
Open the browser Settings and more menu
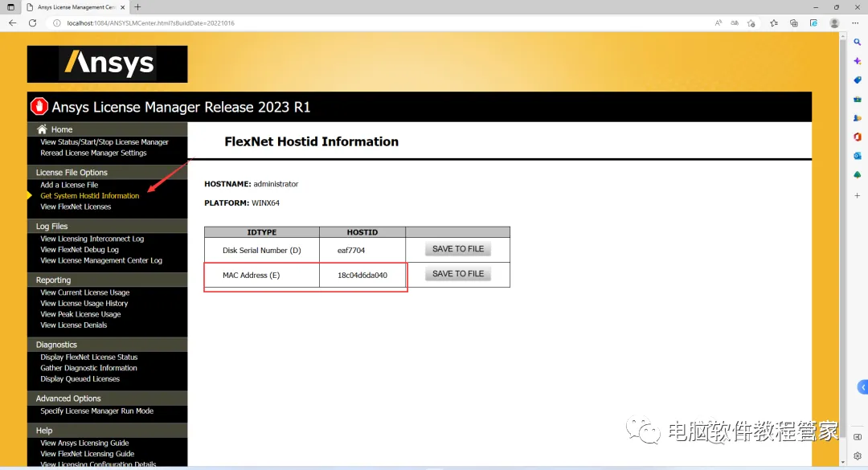(855, 23)
